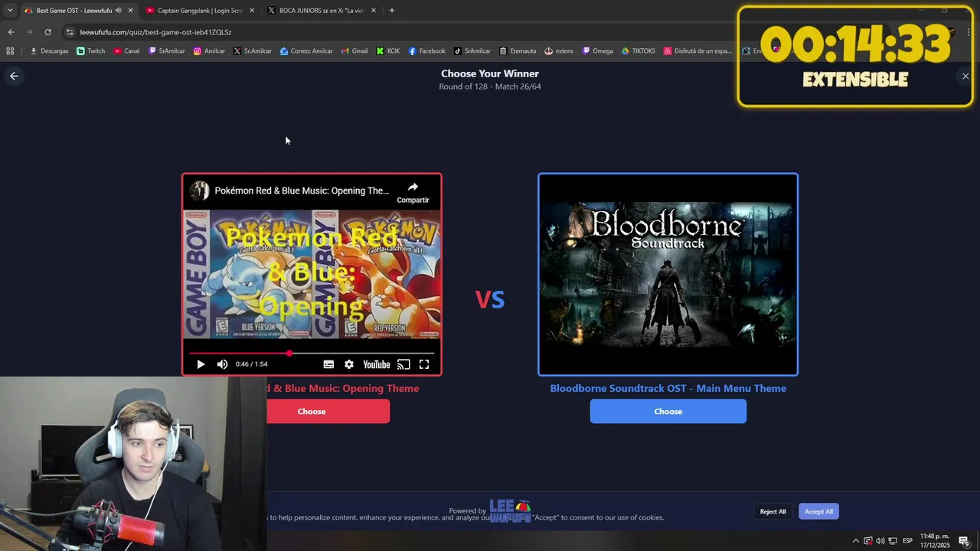
Task: Close the BOCA JUNIORS tab
Action: coord(374,11)
